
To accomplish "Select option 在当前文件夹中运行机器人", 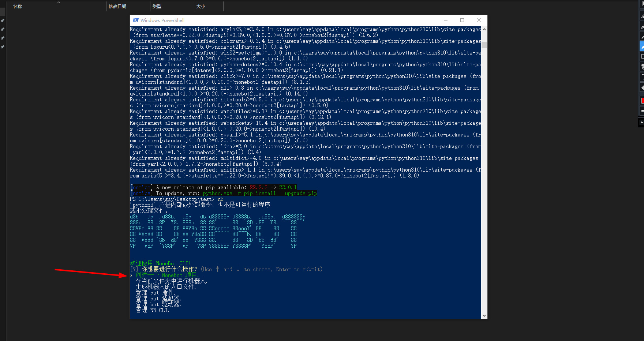I will click(x=172, y=281).
